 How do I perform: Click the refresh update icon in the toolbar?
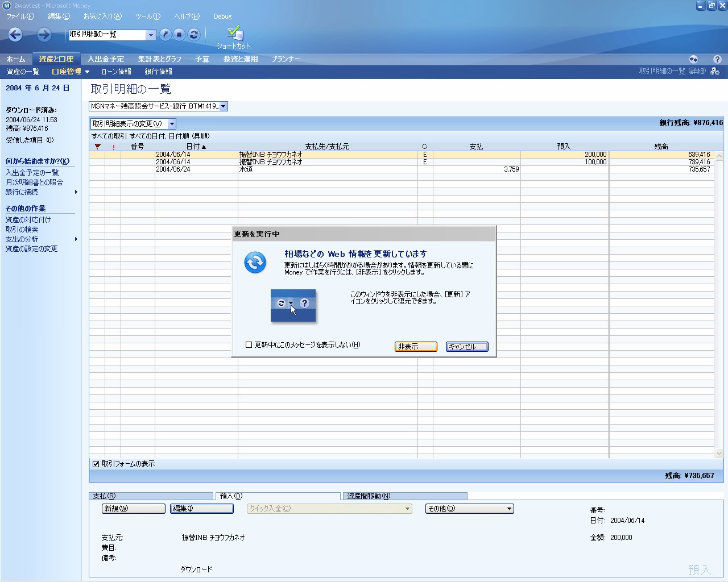(x=194, y=35)
